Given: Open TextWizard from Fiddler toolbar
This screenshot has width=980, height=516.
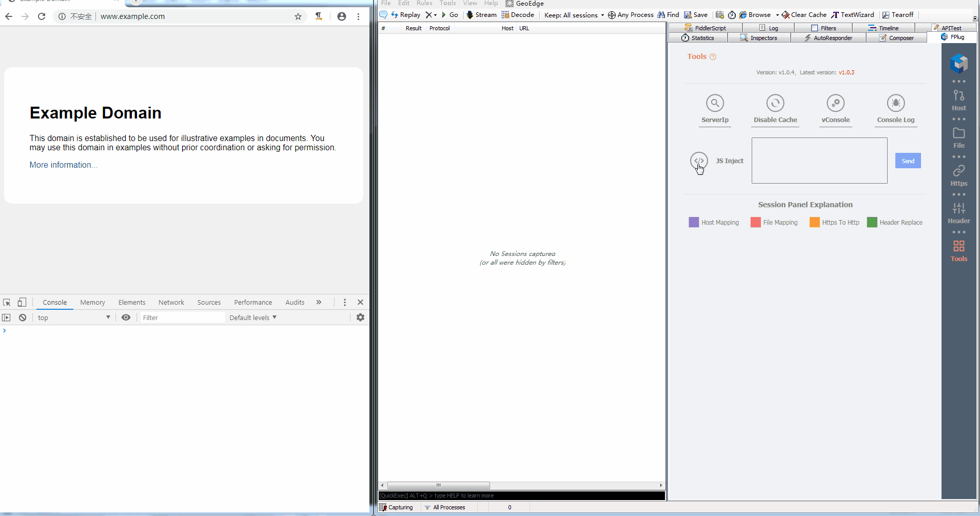Looking at the screenshot, I should 853,15.
